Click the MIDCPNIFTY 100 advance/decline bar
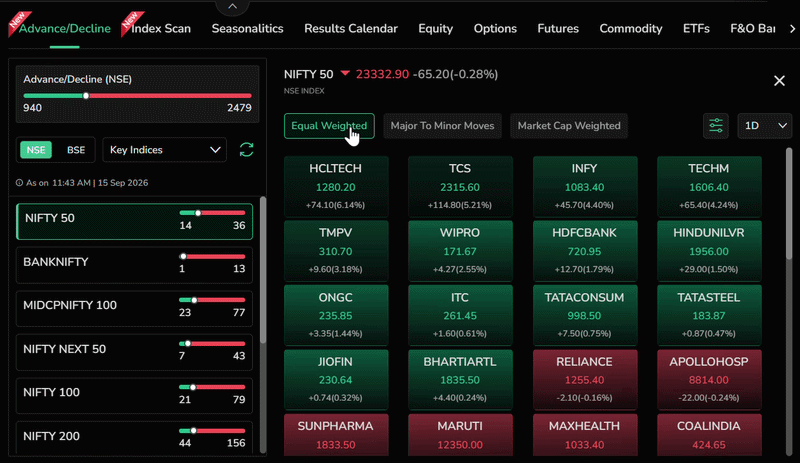800x463 pixels. pyautogui.click(x=212, y=300)
